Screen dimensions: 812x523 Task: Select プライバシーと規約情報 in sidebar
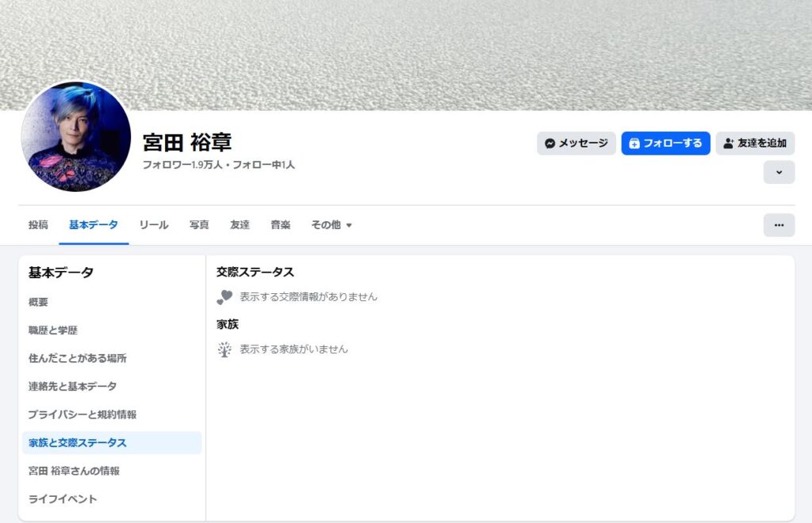pyautogui.click(x=82, y=414)
